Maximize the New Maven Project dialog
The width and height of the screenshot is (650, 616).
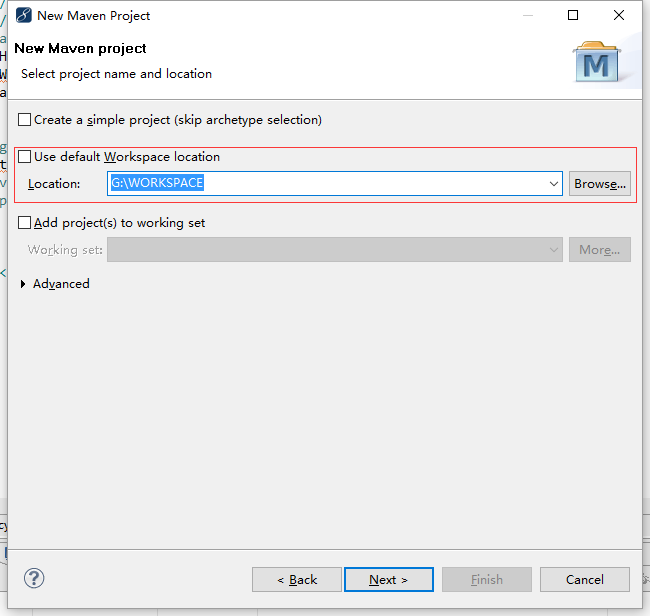tap(573, 15)
